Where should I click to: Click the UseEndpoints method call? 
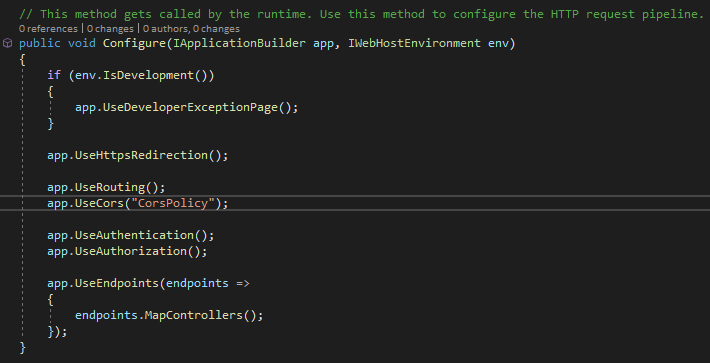[117, 283]
